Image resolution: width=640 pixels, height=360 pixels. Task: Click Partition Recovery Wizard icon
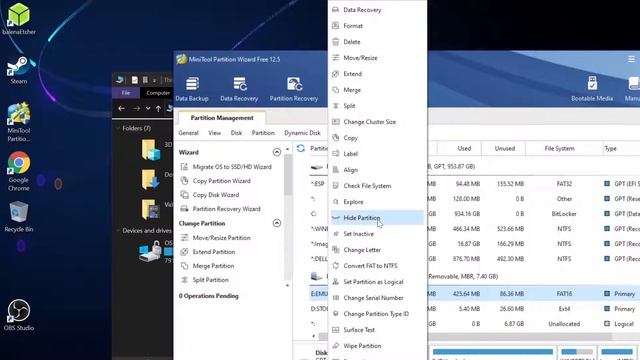[x=184, y=209]
